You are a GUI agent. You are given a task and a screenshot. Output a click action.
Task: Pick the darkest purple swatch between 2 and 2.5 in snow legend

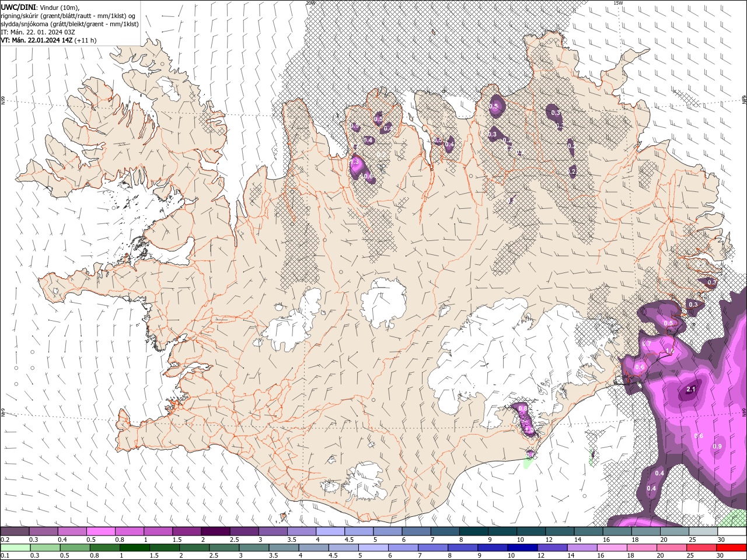click(215, 531)
